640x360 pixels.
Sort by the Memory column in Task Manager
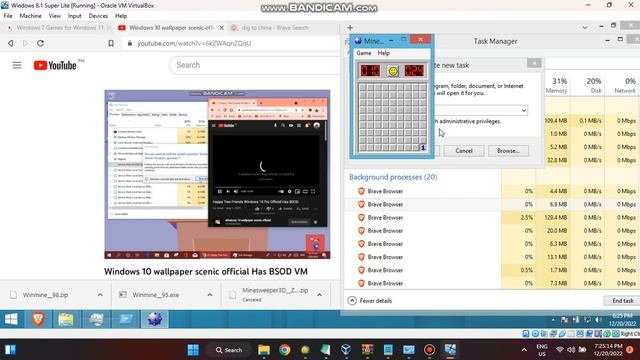point(557,85)
